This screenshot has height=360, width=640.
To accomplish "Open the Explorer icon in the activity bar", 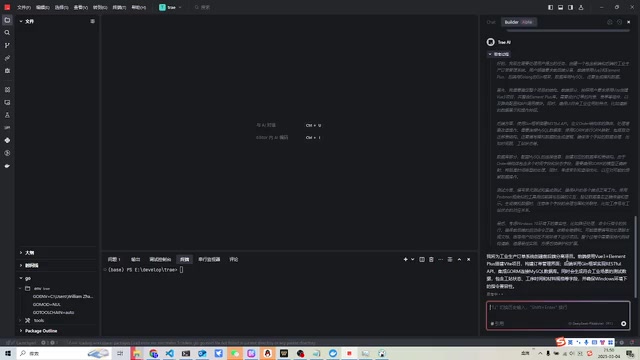I will pos(7,20).
